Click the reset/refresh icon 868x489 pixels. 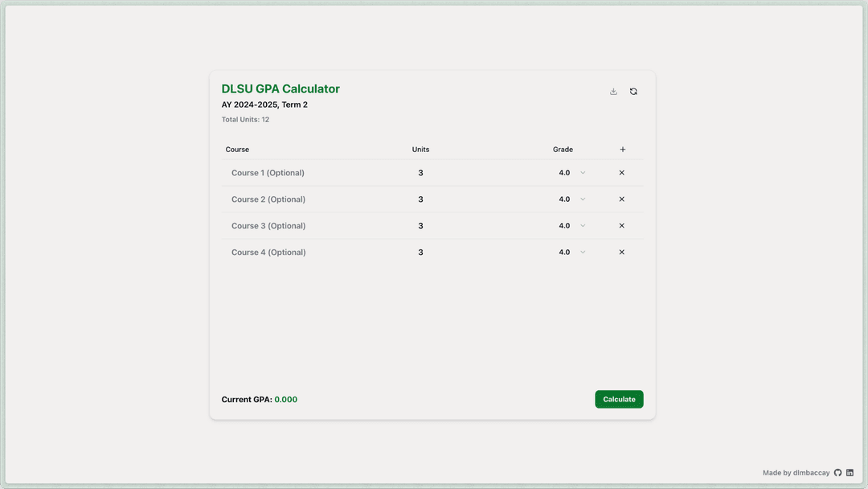click(633, 92)
